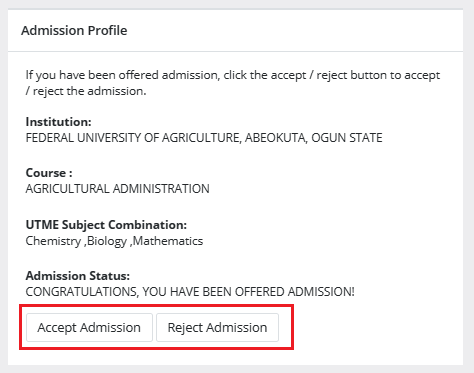The image size is (474, 373).
Task: Click the word ADMINISTRATION in course name
Action: pos(161,189)
